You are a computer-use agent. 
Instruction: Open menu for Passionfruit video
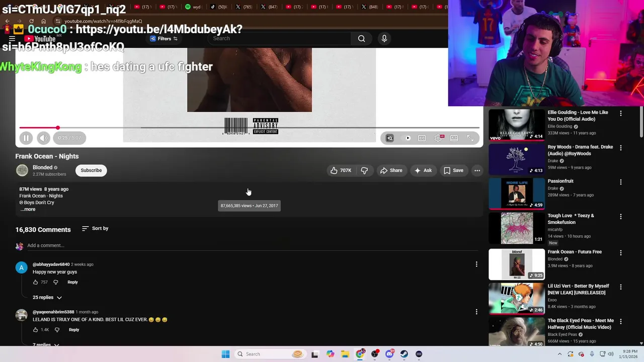click(x=621, y=182)
